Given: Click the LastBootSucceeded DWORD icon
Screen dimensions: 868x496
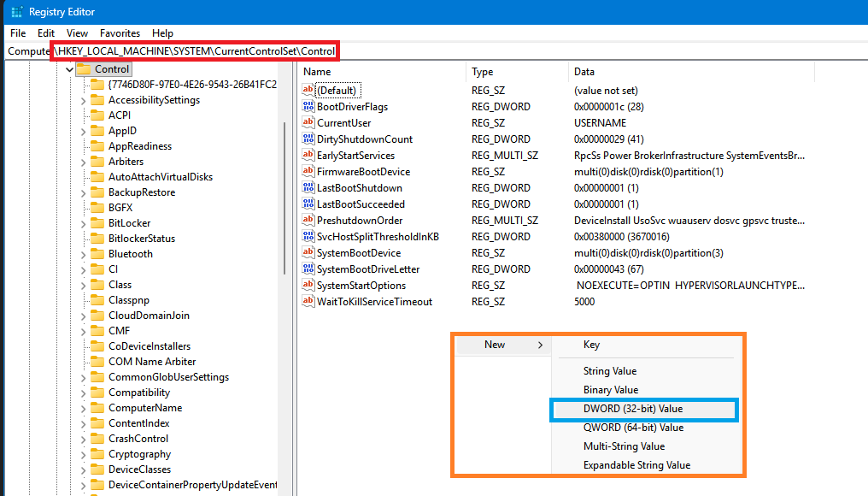Looking at the screenshot, I should pyautogui.click(x=308, y=204).
